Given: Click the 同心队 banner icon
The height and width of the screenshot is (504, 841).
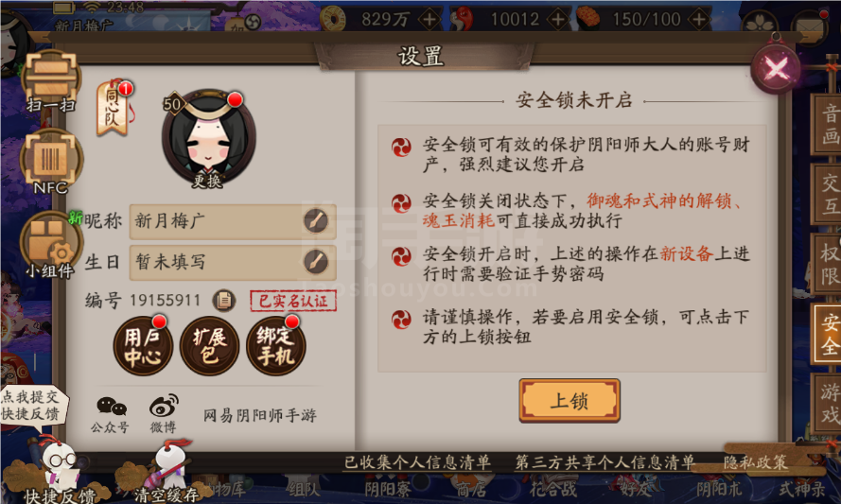Looking at the screenshot, I should click(114, 109).
